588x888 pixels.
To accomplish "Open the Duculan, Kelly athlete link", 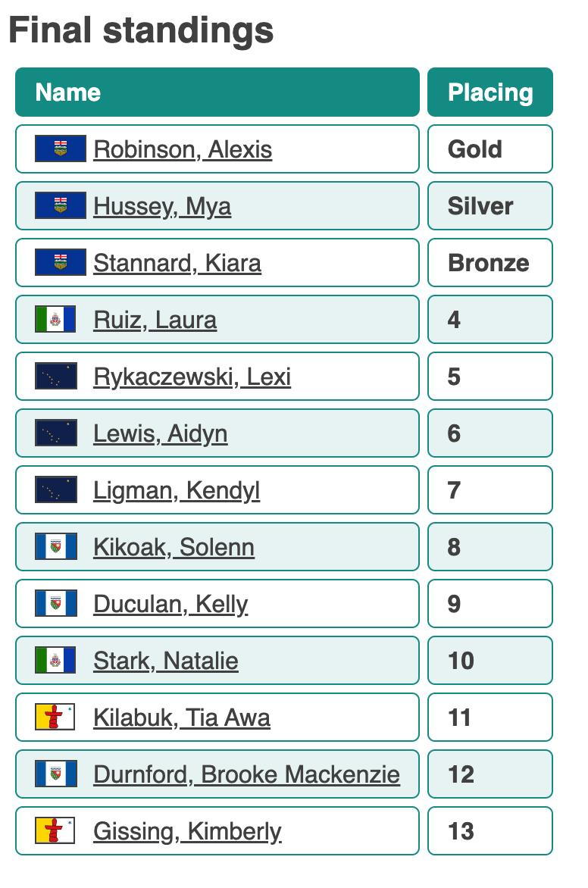I will (x=170, y=604).
